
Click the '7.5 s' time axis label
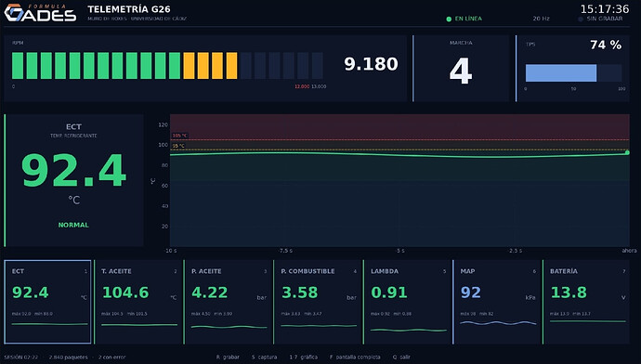286,251
